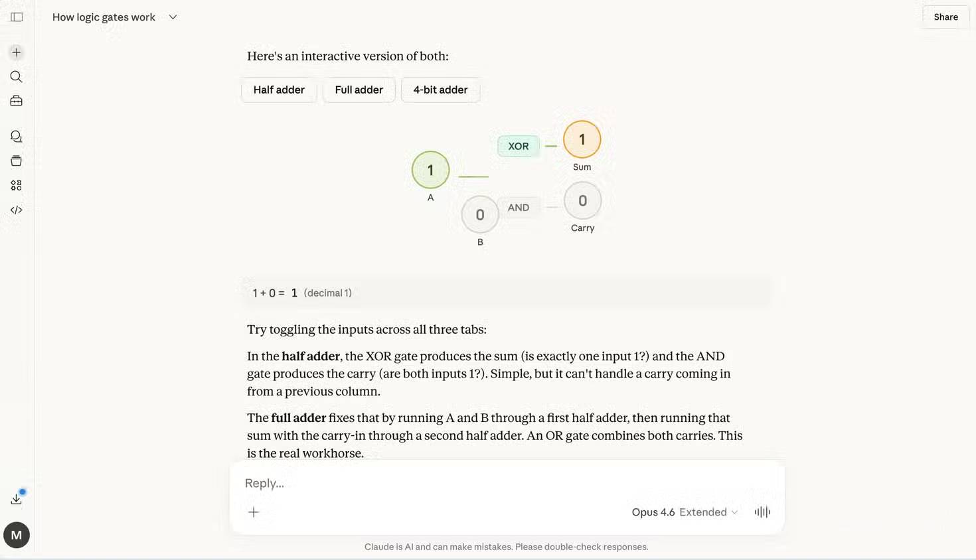Switch to the Full adder tab
The width and height of the screenshot is (976, 560).
coord(359,90)
